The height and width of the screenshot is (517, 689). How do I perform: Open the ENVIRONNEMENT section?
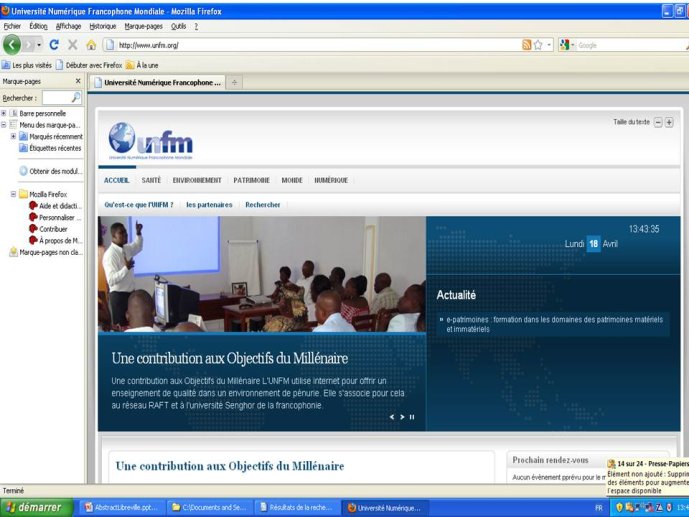click(197, 180)
